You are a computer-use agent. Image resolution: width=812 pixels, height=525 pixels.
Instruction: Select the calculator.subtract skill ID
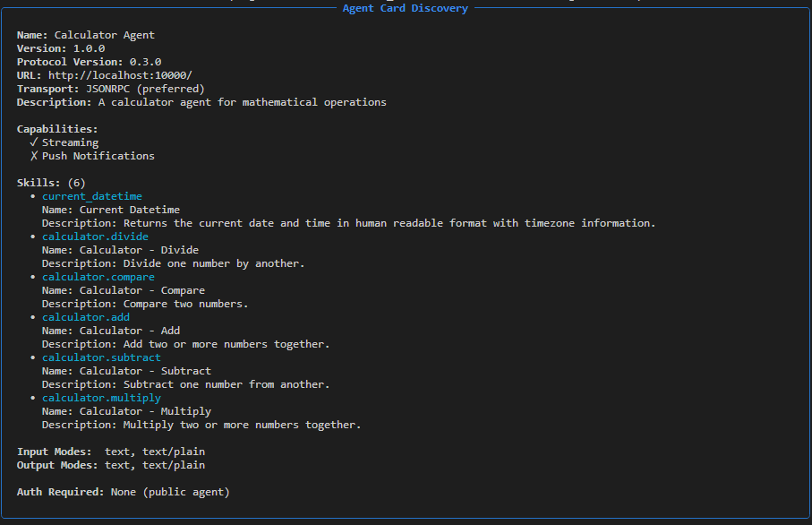tap(101, 357)
